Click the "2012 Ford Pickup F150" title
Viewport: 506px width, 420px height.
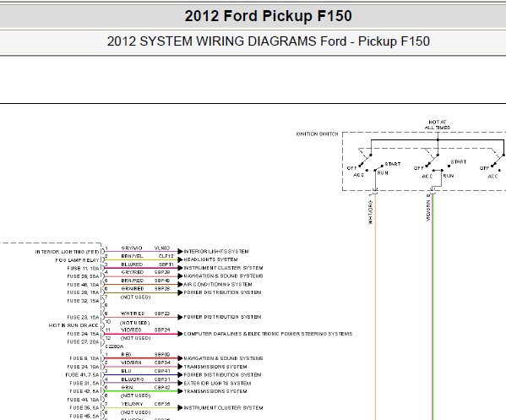[268, 16]
